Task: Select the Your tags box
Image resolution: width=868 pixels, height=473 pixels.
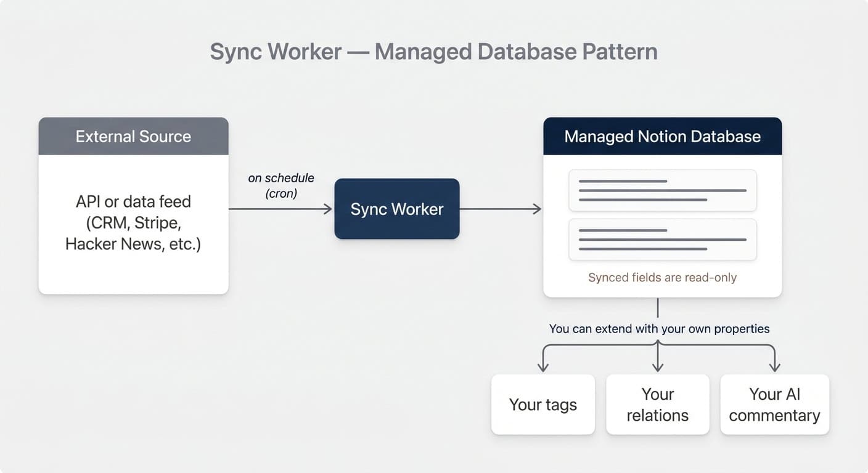Action: point(543,405)
